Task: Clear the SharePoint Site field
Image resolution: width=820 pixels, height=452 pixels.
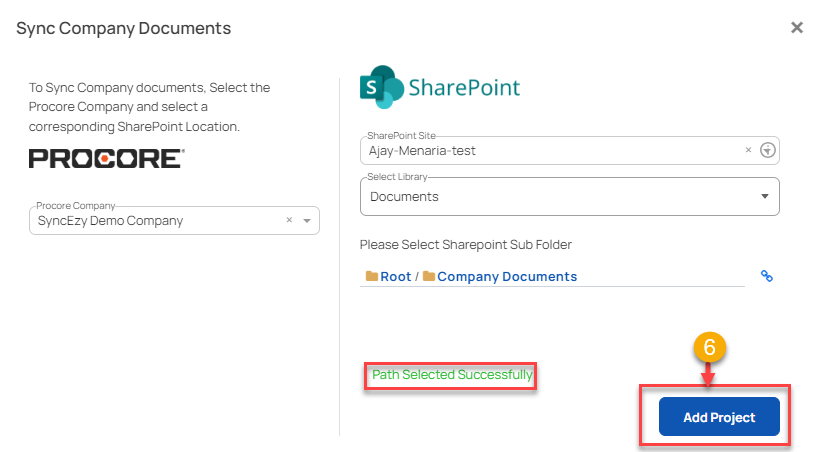Action: [748, 150]
